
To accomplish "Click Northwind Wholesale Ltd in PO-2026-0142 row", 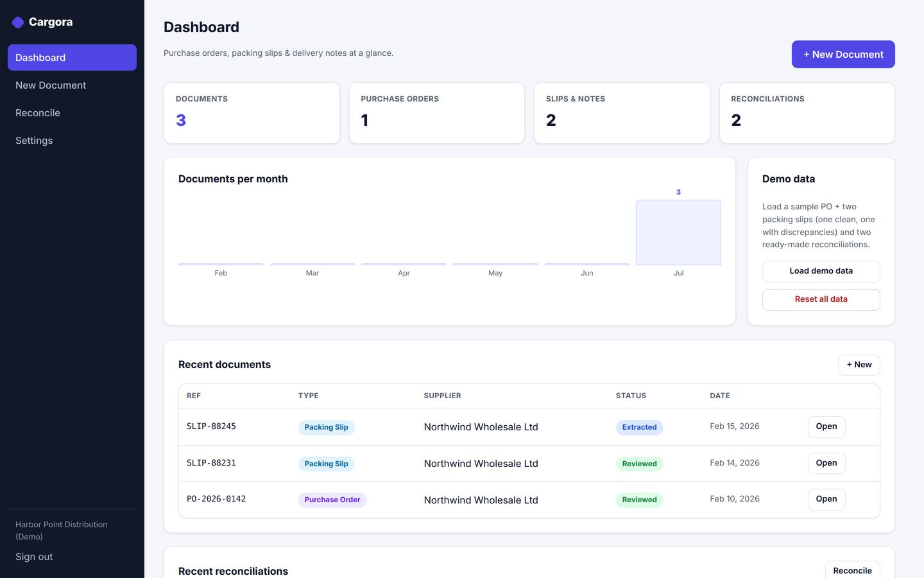I will [481, 500].
